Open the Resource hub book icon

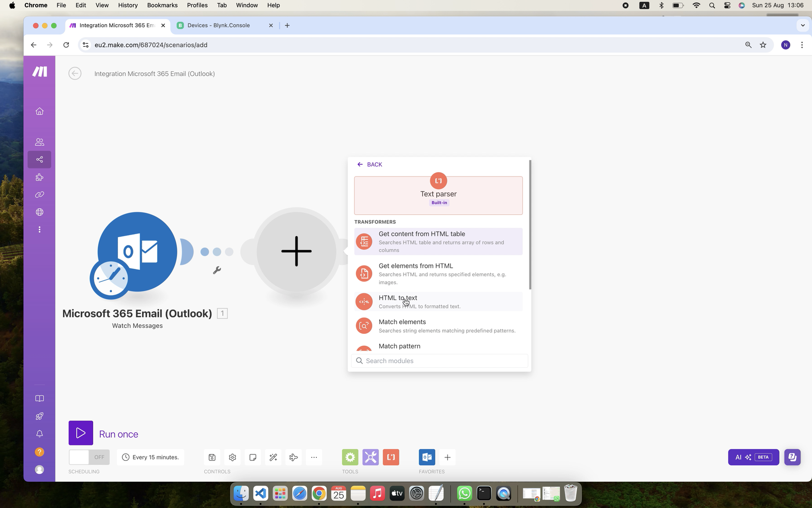pos(40,398)
